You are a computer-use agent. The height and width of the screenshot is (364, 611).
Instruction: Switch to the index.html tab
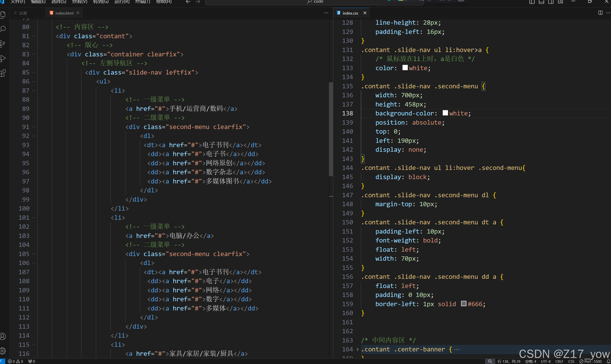tap(64, 13)
